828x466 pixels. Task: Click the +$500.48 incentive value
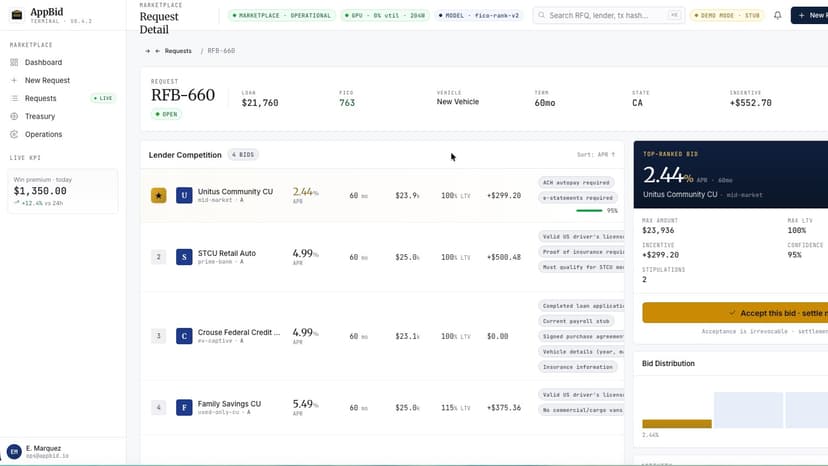(504, 257)
